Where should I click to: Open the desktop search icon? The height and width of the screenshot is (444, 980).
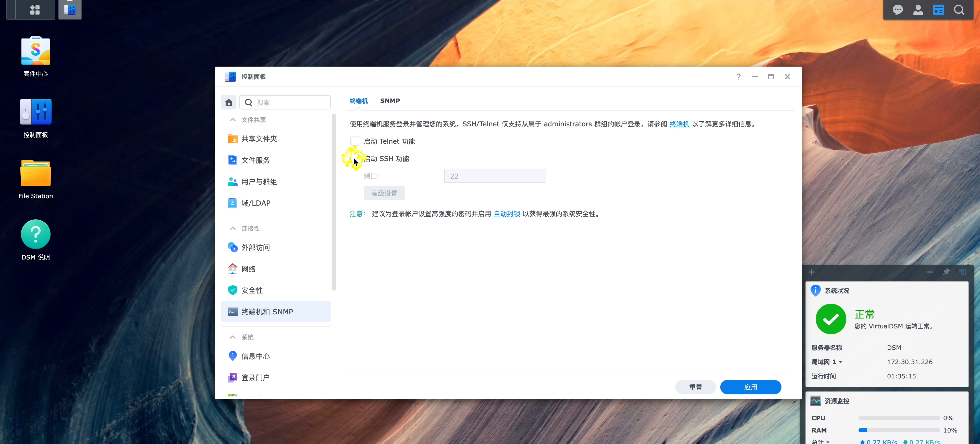click(959, 10)
